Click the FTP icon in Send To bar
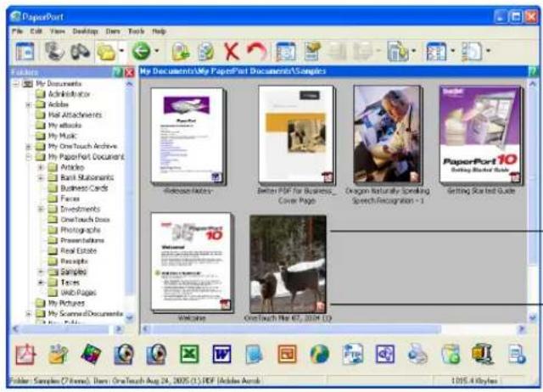The image size is (543, 392). pos(352,354)
